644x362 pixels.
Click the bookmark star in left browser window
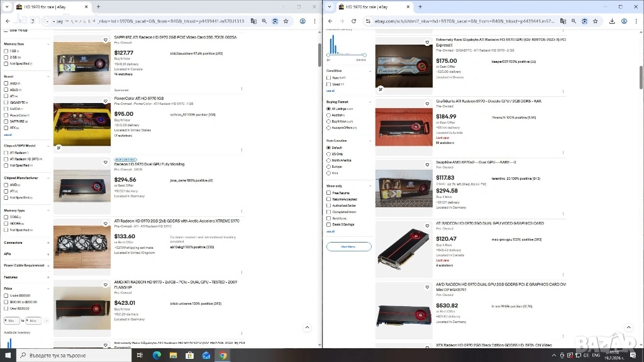click(286, 21)
